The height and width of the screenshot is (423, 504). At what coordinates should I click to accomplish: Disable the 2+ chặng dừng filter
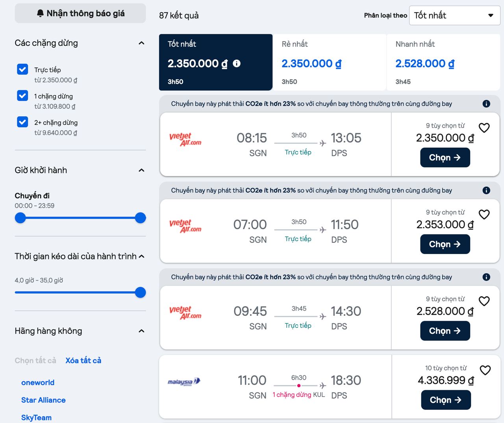pos(22,122)
